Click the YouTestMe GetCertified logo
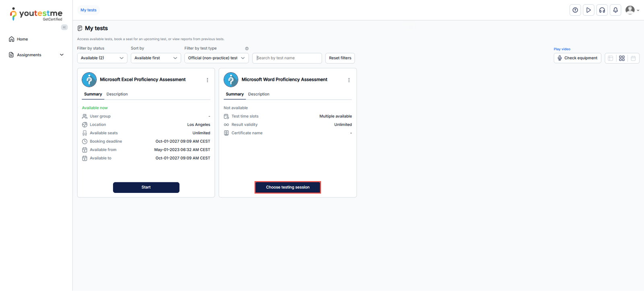This screenshot has height=291, width=644. 36,14
